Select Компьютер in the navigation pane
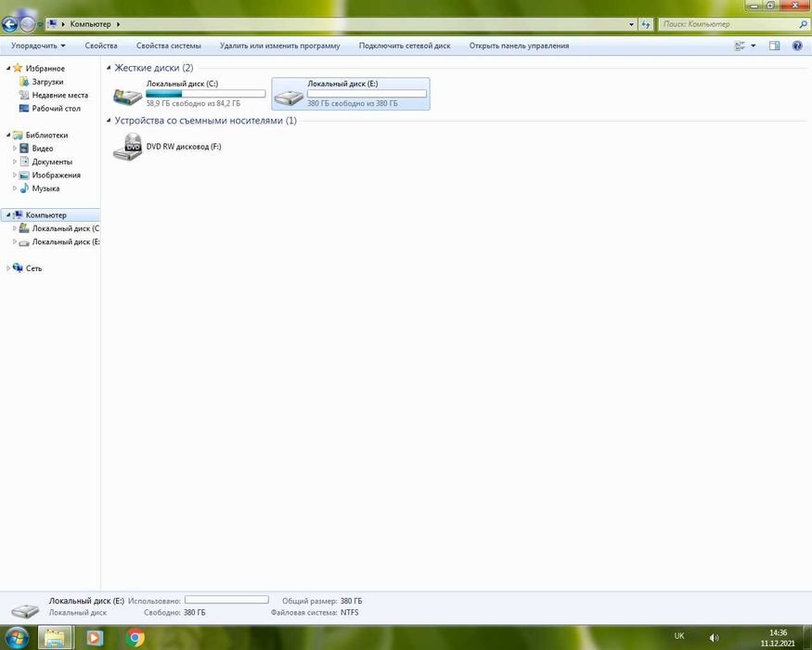The width and height of the screenshot is (812, 650). point(46,215)
